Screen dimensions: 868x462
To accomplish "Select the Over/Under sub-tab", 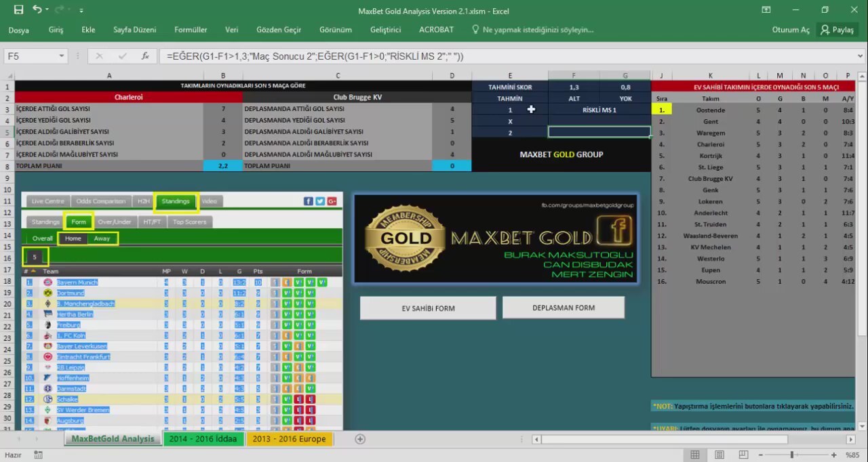I will [x=115, y=222].
